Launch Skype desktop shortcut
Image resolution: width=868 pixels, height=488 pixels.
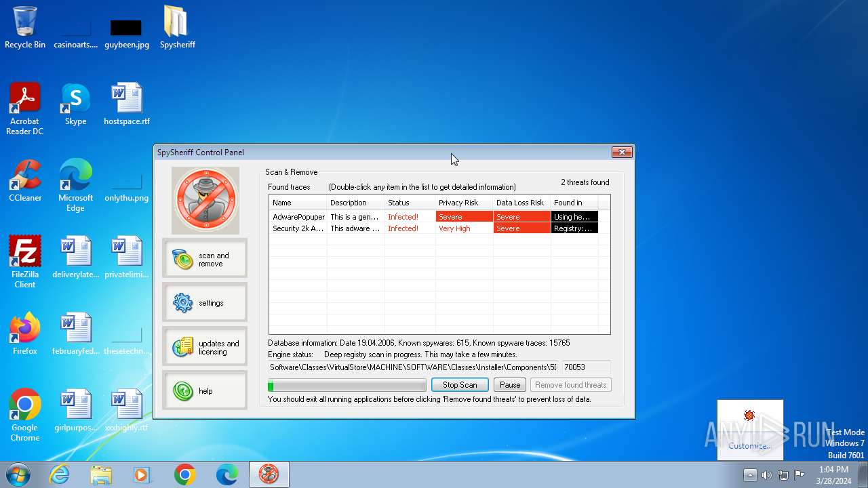click(76, 104)
